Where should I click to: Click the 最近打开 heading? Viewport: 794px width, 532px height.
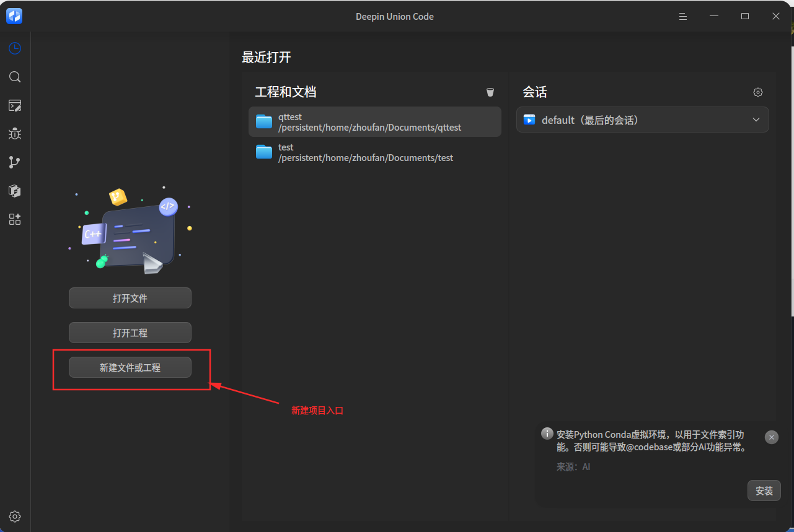[267, 58]
